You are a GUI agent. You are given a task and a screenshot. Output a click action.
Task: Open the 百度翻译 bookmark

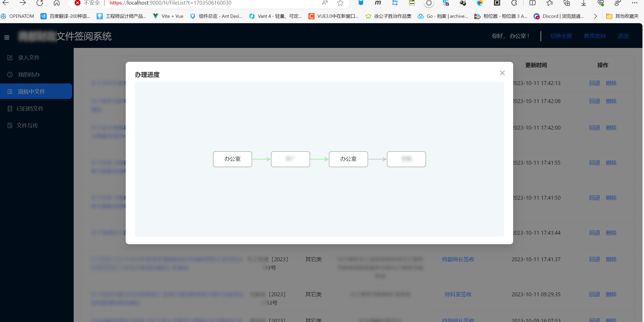click(x=65, y=16)
